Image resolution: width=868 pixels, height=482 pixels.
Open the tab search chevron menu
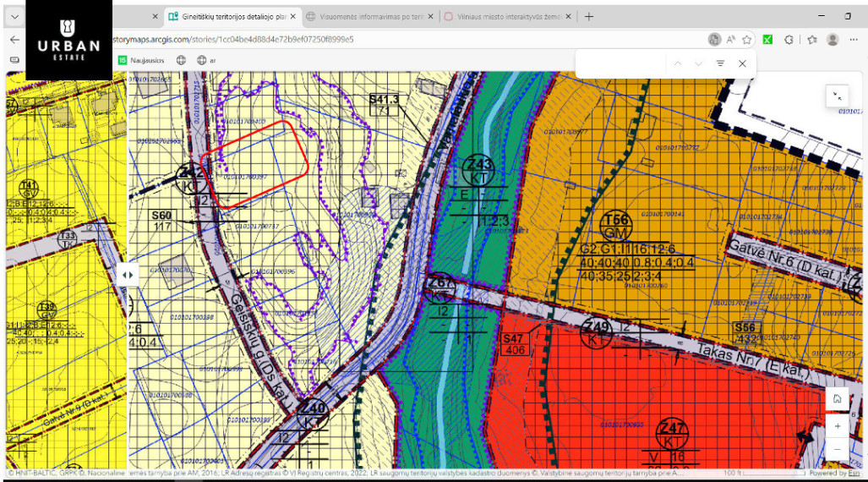(15, 17)
